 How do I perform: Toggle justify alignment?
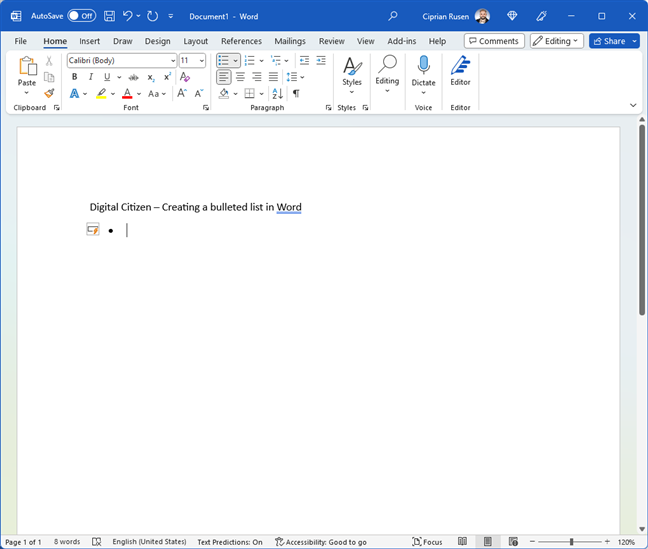pyautogui.click(x=273, y=77)
